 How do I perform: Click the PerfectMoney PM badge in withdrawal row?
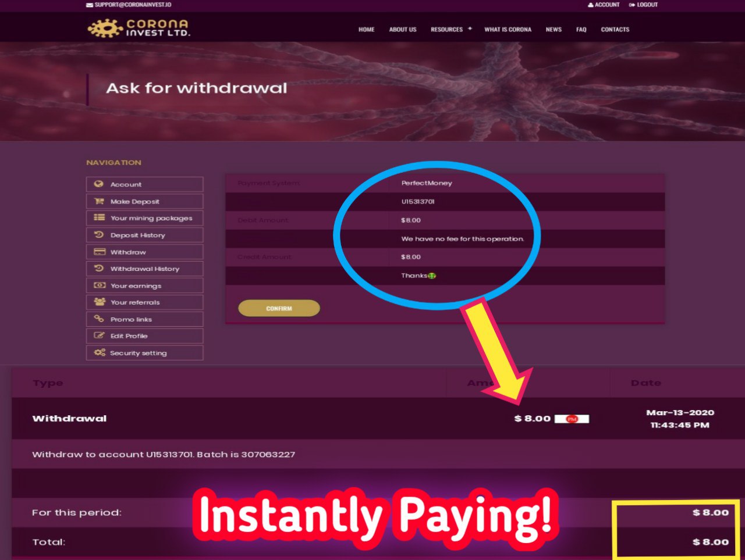click(x=572, y=419)
